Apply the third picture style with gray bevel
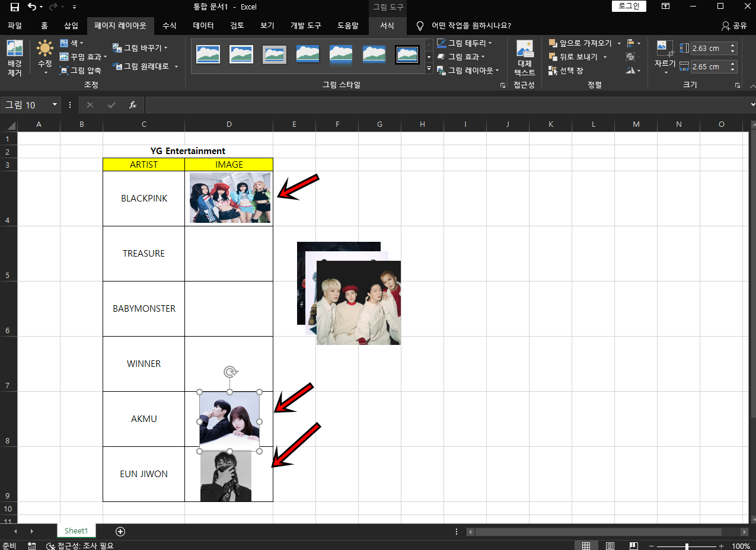756x550 pixels. tap(275, 55)
